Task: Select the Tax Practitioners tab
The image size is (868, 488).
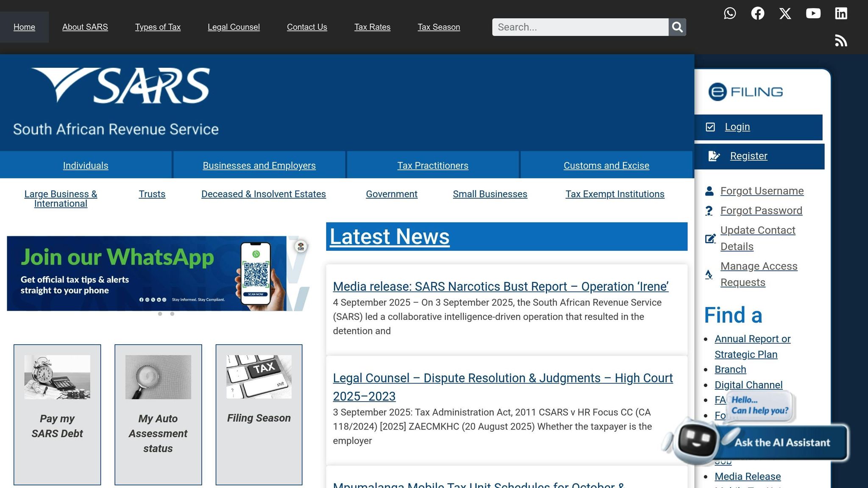Action: (x=433, y=165)
